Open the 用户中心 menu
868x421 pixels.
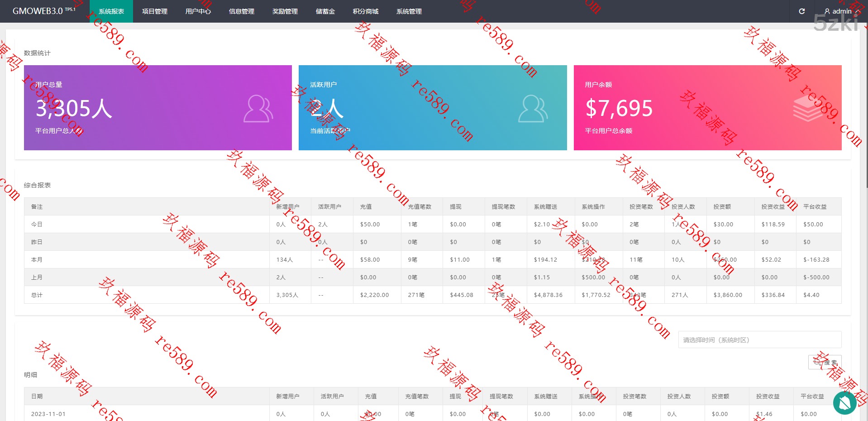click(x=198, y=11)
